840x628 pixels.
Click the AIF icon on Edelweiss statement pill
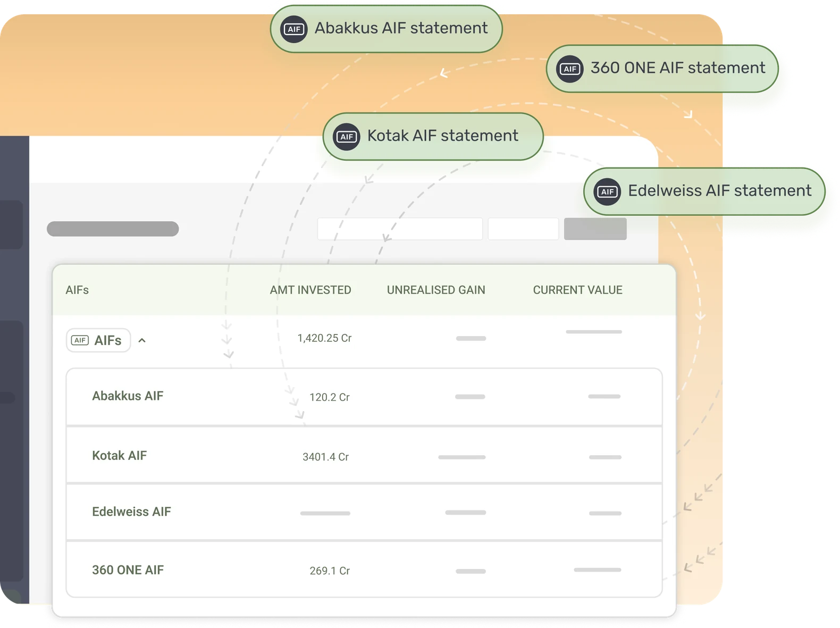pyautogui.click(x=607, y=191)
